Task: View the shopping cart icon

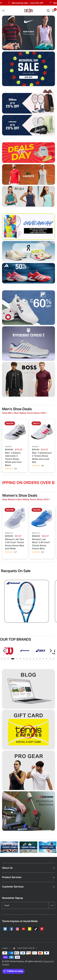Action: point(53,11)
